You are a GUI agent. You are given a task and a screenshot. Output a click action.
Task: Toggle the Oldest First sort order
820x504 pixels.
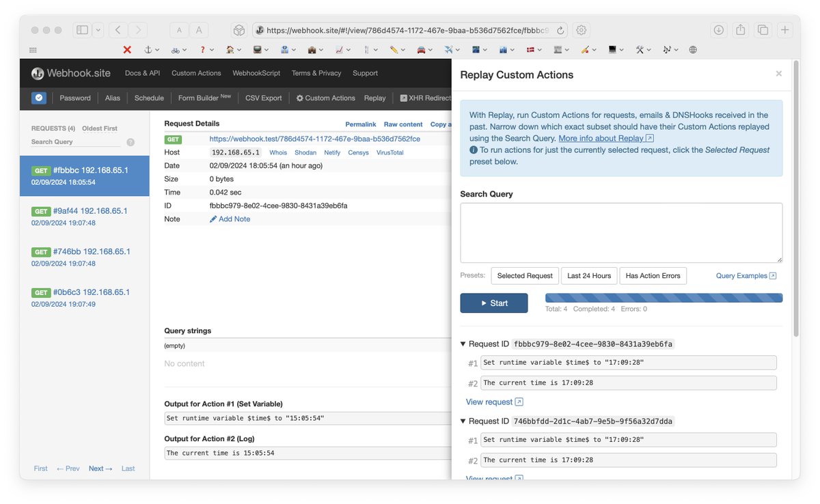[100, 128]
